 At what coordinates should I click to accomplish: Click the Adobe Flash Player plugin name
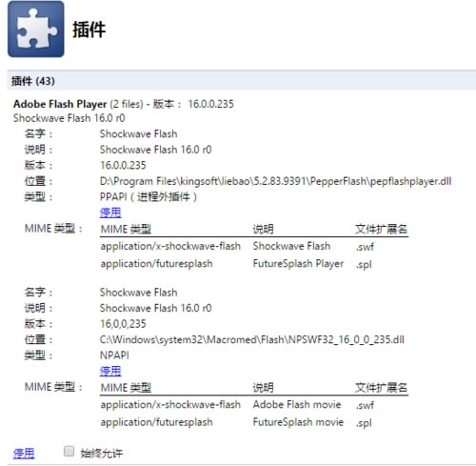(60, 104)
